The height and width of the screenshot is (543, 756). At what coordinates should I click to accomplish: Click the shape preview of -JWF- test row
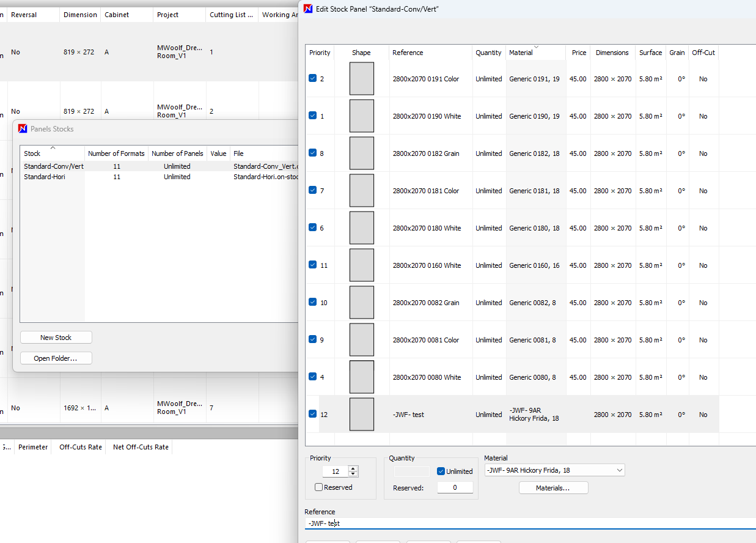361,415
